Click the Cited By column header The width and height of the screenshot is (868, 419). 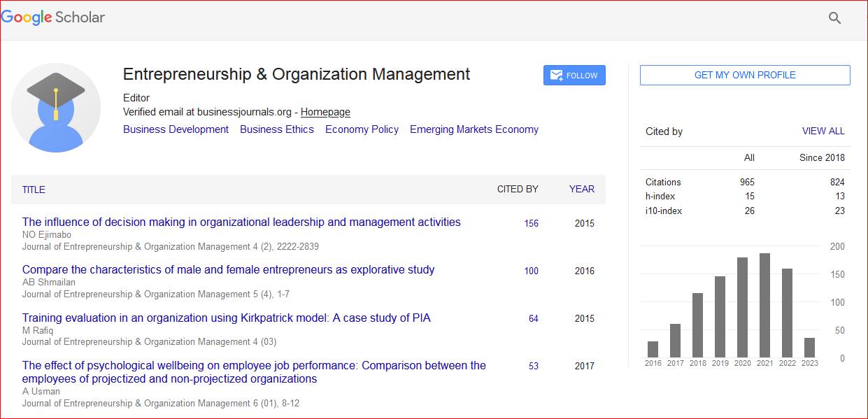click(x=518, y=189)
